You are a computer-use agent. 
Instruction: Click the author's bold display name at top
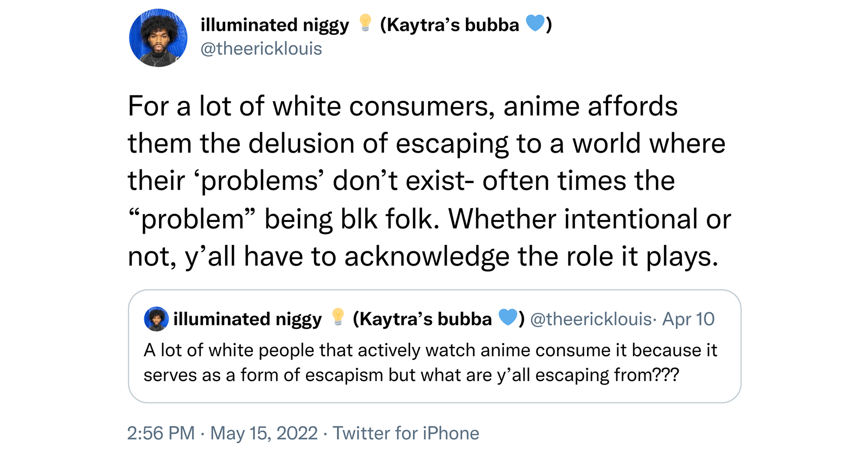pyautogui.click(x=275, y=25)
